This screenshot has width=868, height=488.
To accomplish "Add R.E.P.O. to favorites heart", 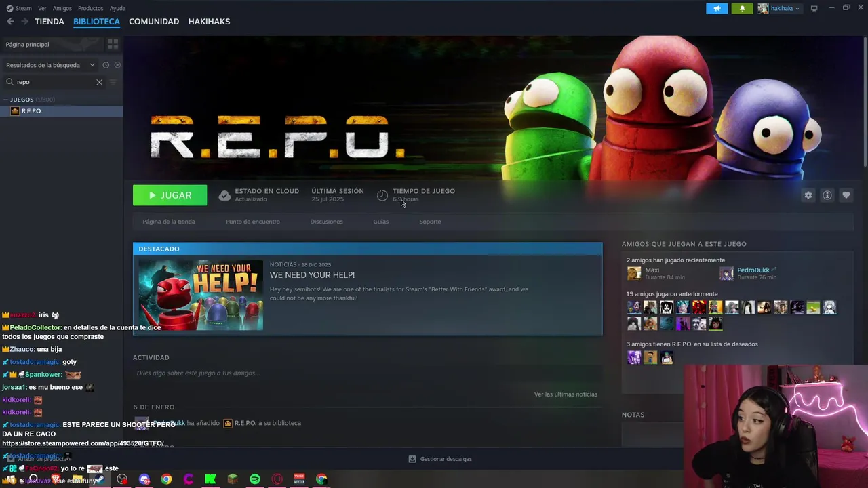I will point(846,195).
